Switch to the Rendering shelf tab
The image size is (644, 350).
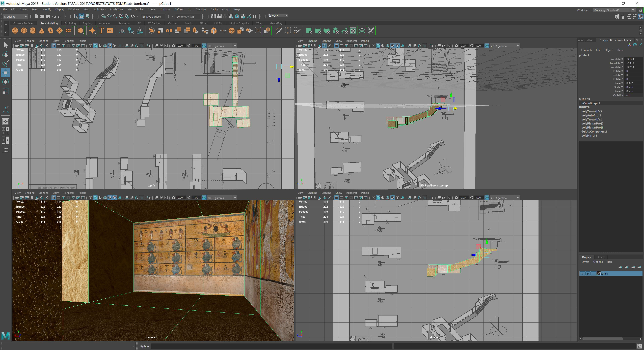pos(124,23)
